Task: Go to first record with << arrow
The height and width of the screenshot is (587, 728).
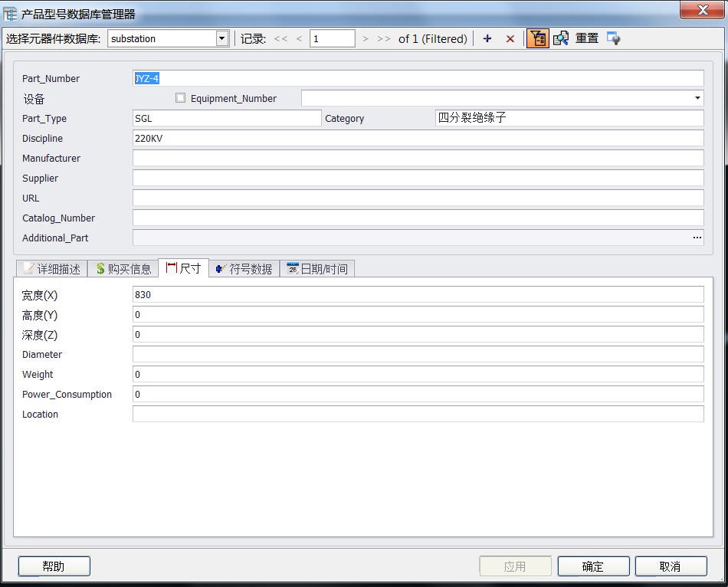Action: (x=280, y=38)
